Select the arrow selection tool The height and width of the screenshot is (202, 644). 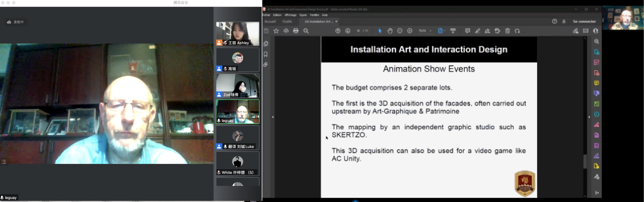click(x=380, y=31)
